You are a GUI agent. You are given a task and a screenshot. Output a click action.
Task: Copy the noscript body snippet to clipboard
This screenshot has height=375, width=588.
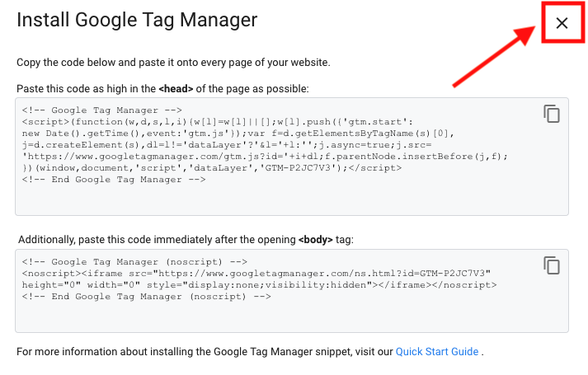[552, 265]
